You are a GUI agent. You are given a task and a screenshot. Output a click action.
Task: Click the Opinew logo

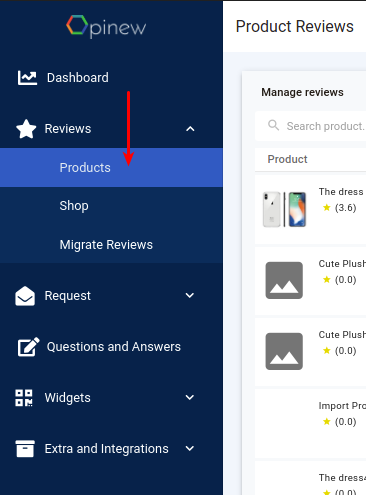(106, 26)
